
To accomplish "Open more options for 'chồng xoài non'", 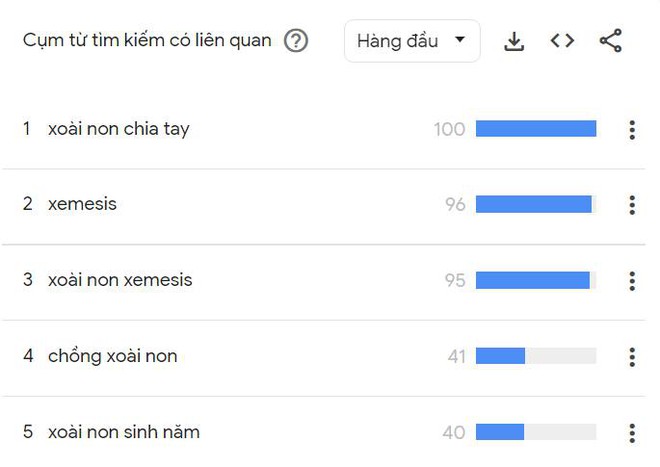I will coord(631,357).
